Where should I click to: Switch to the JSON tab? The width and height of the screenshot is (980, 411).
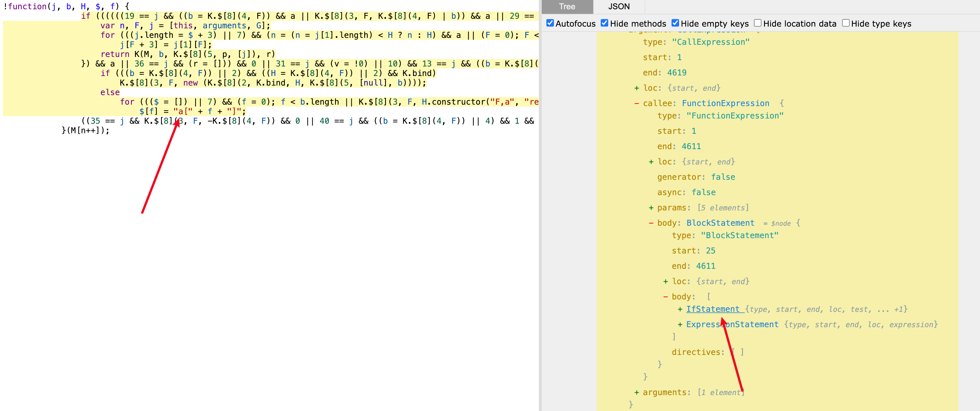619,6
